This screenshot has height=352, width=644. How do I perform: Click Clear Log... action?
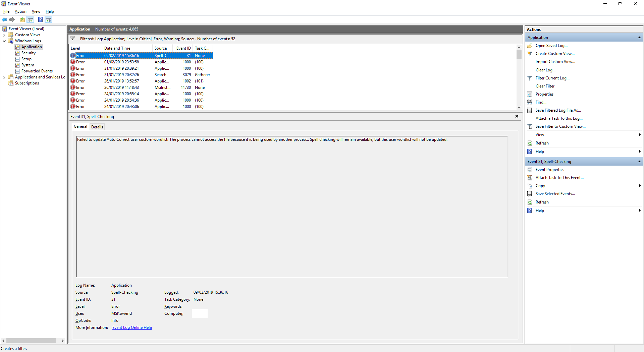click(545, 70)
